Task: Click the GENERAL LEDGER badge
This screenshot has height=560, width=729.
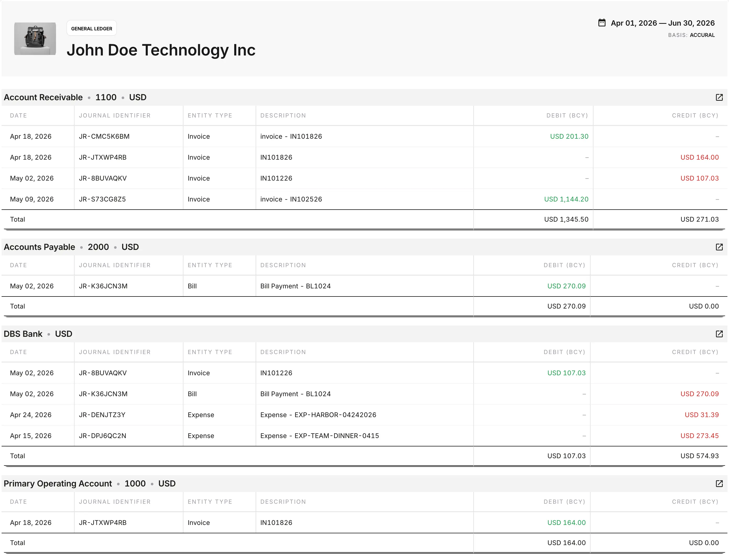Action: pos(92,28)
